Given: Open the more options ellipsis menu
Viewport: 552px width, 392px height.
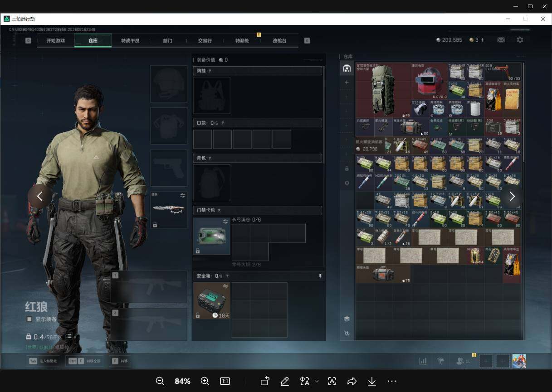Looking at the screenshot, I should click(x=392, y=381).
